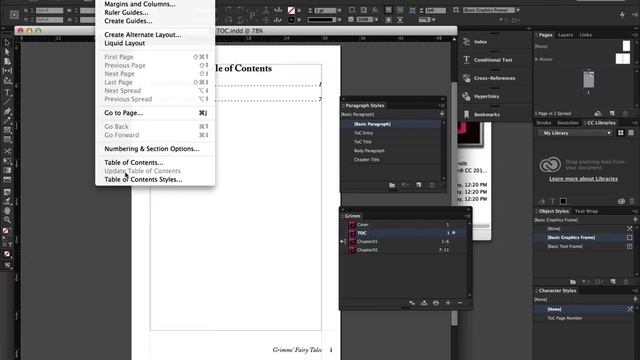This screenshot has width=640, height=360.
Task: Select the Scissors tool
Action: pyautogui.click(x=7, y=151)
